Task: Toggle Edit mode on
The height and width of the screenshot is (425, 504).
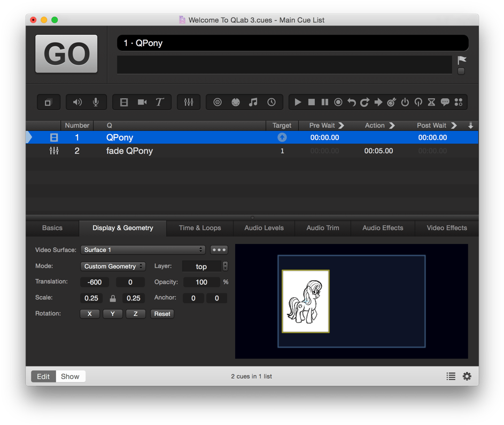Action: (x=43, y=376)
